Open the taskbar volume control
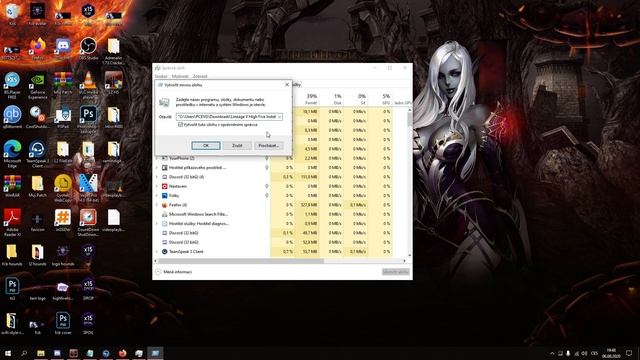Viewport: 640px width, 360px height. [x=584, y=353]
